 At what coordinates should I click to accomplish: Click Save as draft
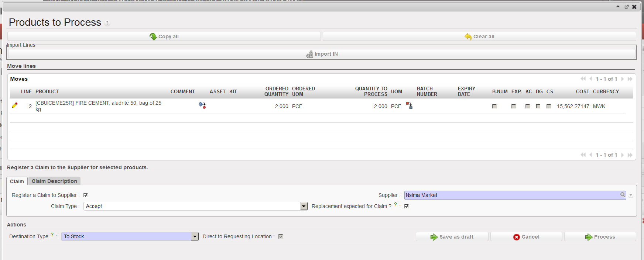coord(452,237)
